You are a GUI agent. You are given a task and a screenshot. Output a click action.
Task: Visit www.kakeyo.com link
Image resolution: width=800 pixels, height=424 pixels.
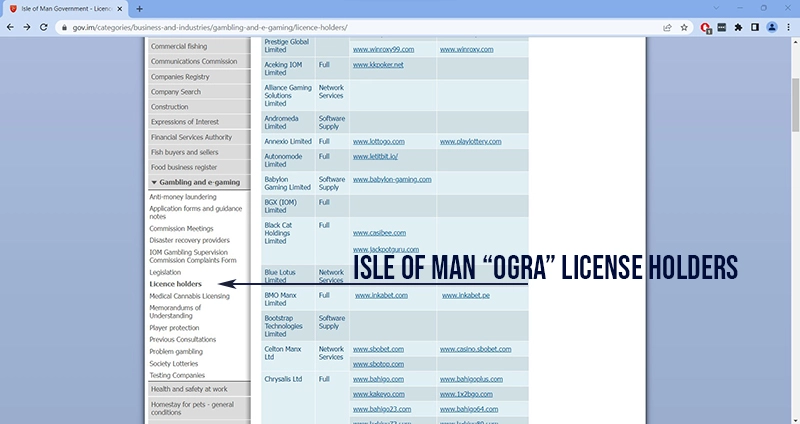(379, 394)
